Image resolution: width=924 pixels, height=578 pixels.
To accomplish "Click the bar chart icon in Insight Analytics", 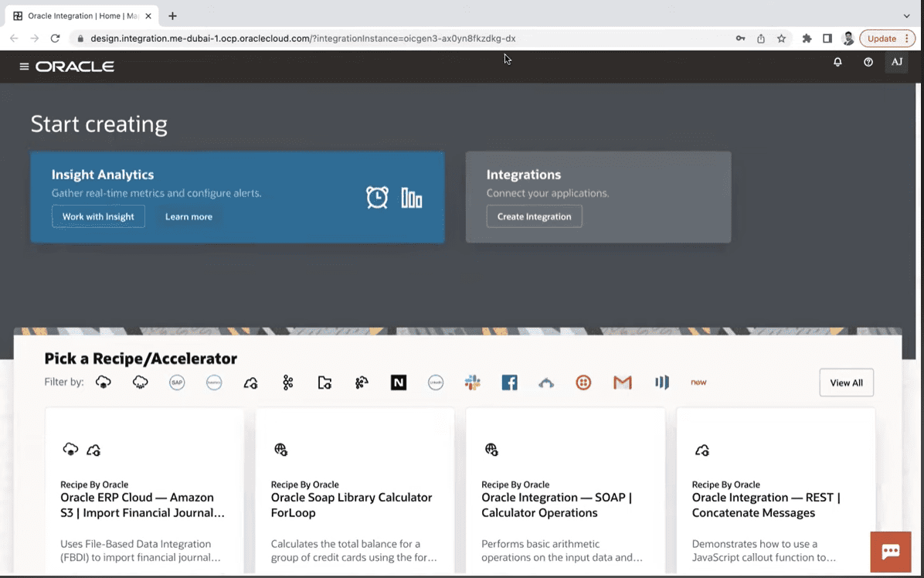I will pyautogui.click(x=411, y=198).
